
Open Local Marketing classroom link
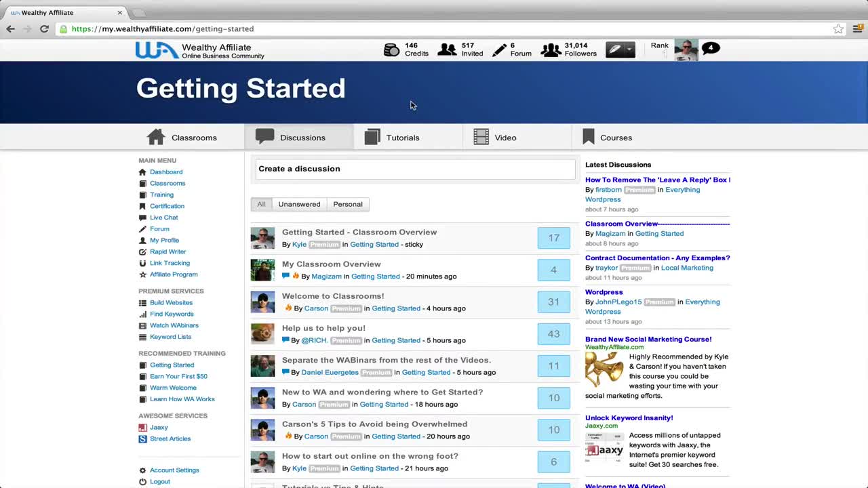(687, 268)
